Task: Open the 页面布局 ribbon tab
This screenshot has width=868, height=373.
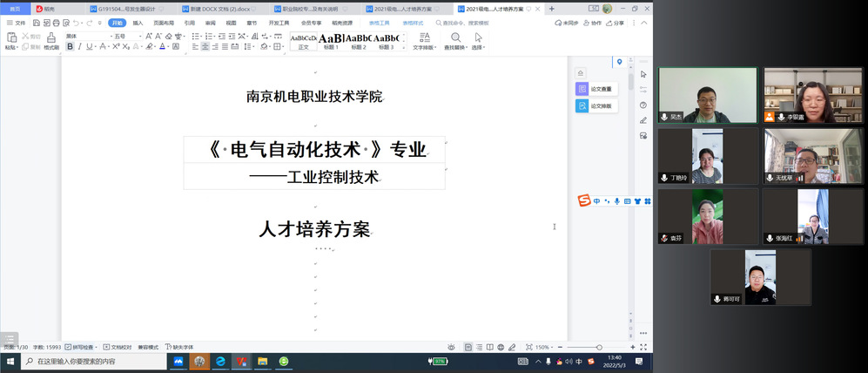Action: tap(164, 23)
